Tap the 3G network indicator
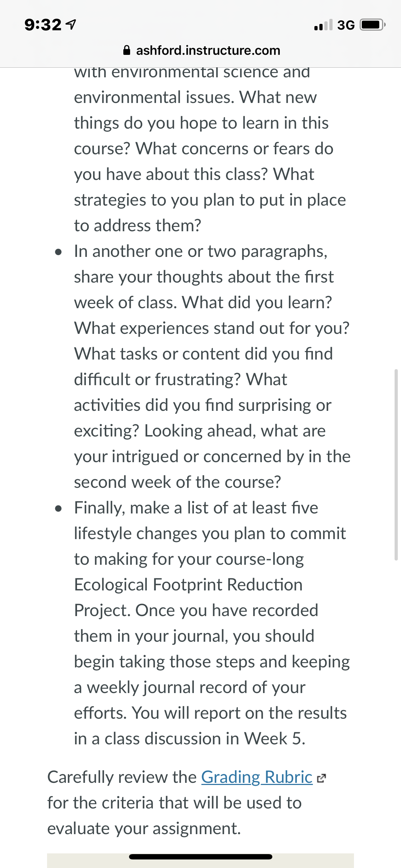This screenshot has width=401, height=868. click(346, 25)
